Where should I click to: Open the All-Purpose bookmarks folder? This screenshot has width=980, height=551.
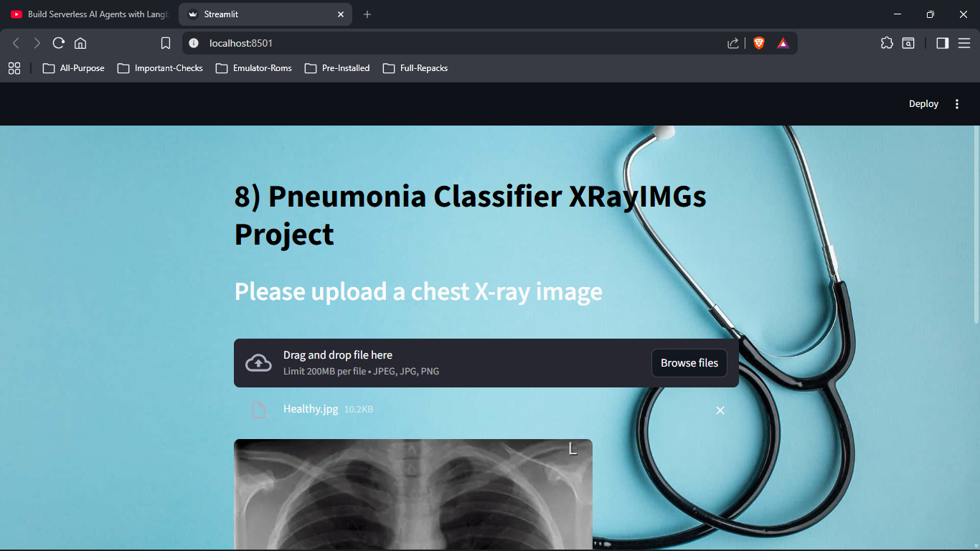pyautogui.click(x=74, y=68)
